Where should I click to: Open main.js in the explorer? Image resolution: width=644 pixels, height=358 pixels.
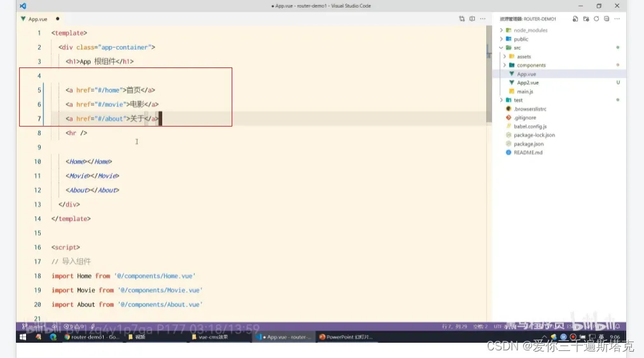(x=525, y=92)
